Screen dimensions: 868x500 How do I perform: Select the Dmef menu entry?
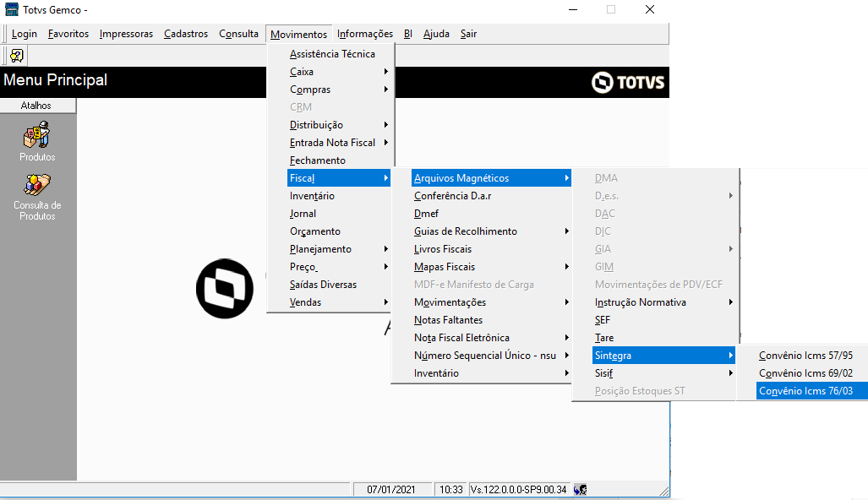point(492,213)
